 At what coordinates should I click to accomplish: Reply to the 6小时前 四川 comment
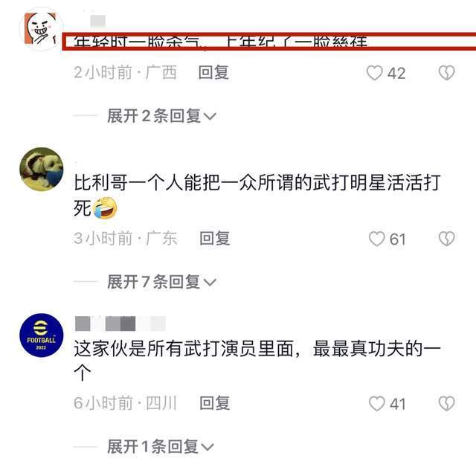(x=215, y=403)
